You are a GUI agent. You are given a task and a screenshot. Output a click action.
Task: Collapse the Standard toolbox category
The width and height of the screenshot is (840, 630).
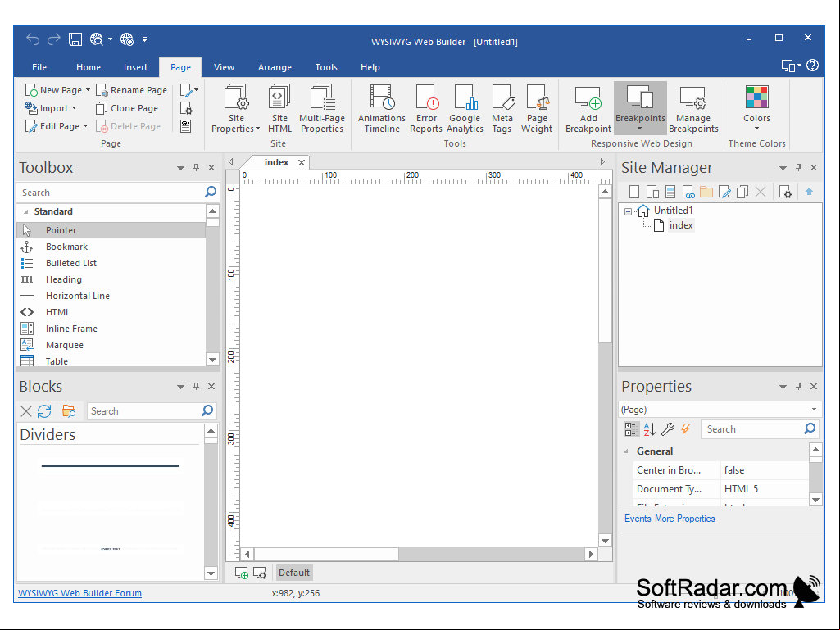pos(25,211)
